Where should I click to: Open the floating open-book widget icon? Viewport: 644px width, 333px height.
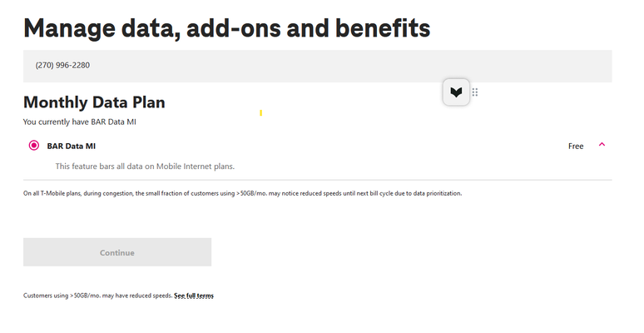tap(456, 92)
